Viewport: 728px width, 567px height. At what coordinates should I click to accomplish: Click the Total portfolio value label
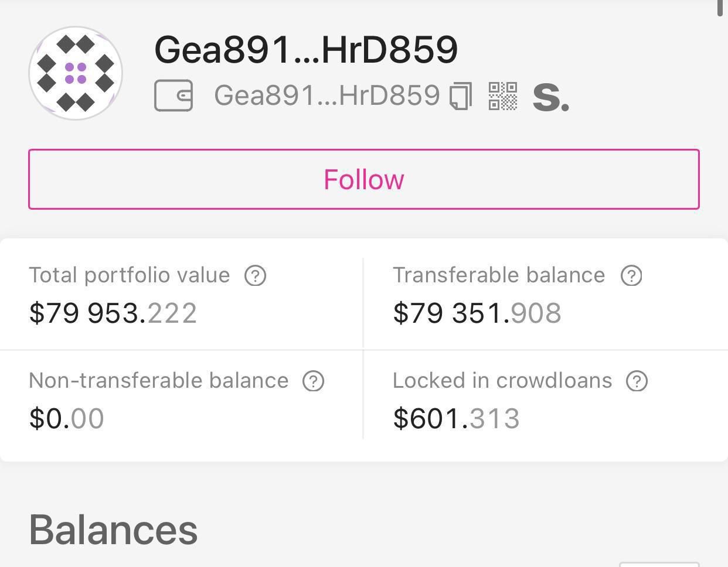[x=130, y=275]
